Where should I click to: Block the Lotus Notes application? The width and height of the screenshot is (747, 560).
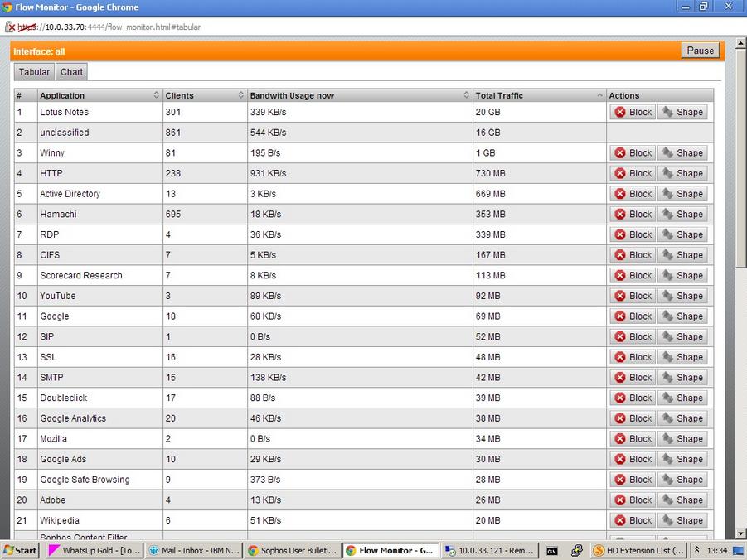633,112
